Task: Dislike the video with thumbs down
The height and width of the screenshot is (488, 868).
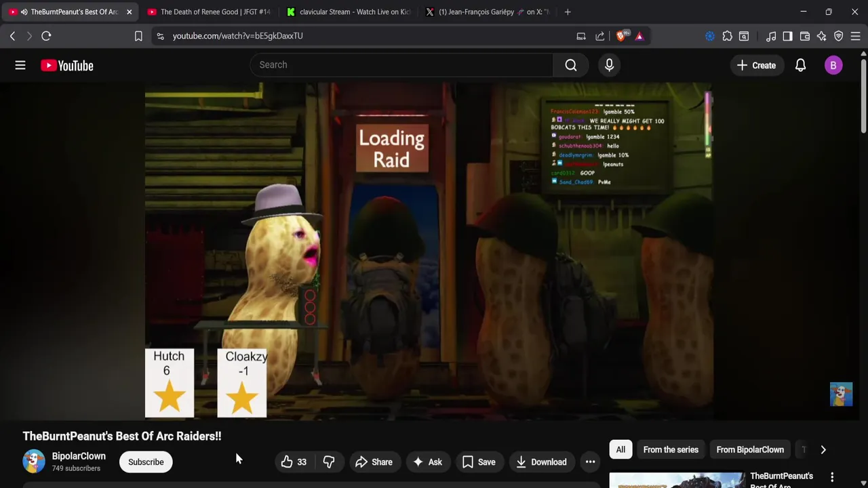Action: (329, 462)
